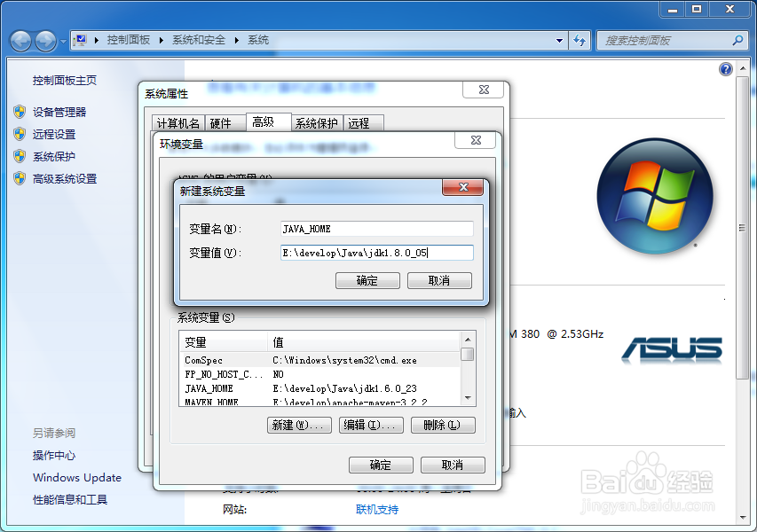Click the shield icon beside 设备管理器

tap(20, 111)
